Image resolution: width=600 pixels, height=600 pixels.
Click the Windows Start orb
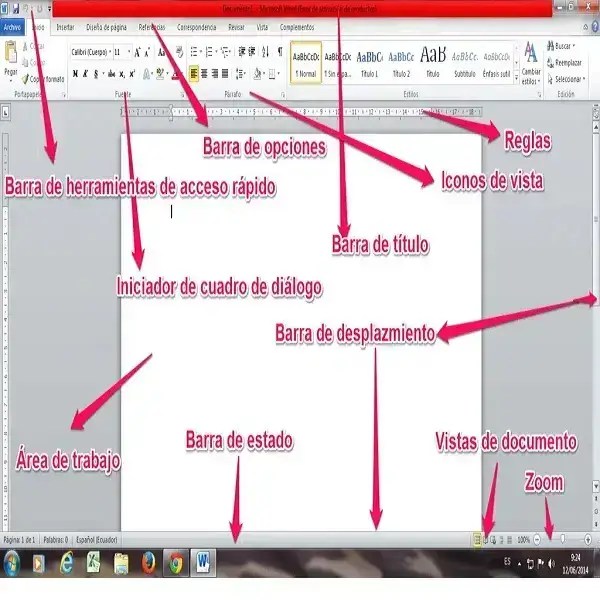(x=11, y=562)
